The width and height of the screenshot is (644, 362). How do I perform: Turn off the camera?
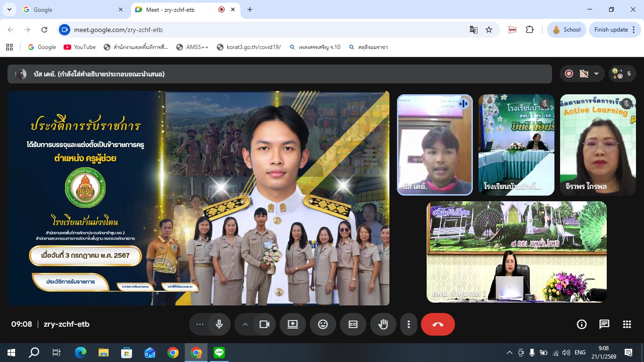point(264,324)
